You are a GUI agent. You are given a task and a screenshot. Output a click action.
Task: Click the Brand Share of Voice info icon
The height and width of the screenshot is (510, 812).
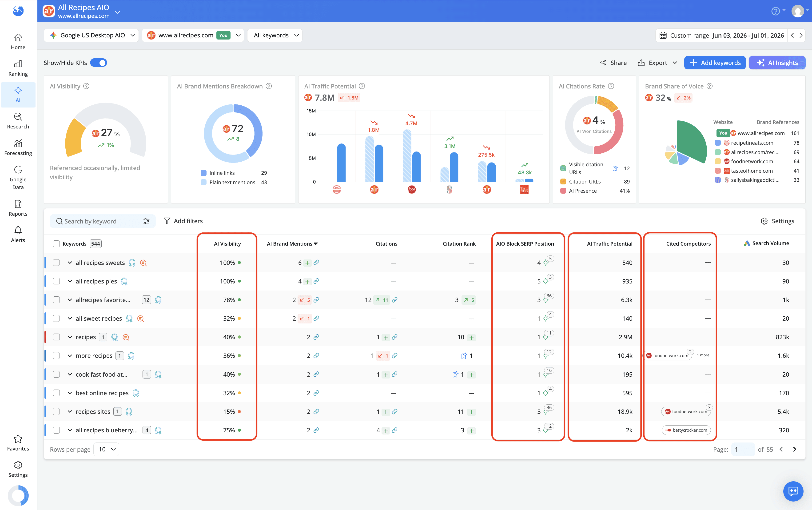point(709,86)
